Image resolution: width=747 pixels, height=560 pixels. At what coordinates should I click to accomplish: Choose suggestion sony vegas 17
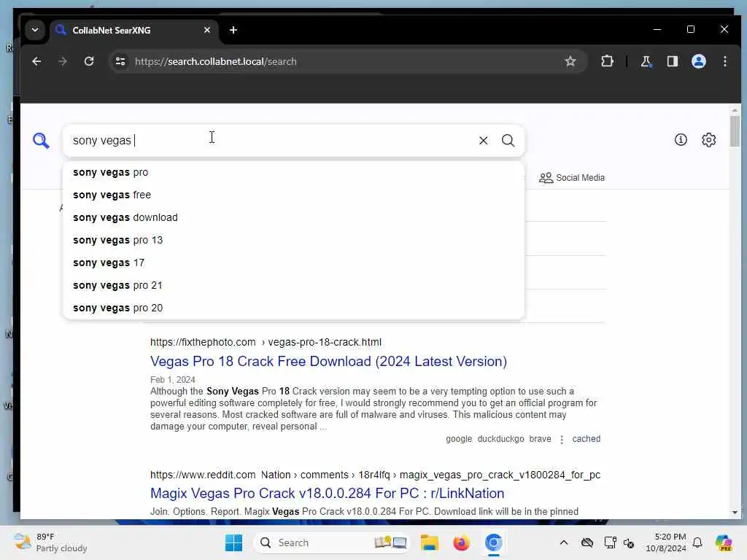pyautogui.click(x=293, y=262)
